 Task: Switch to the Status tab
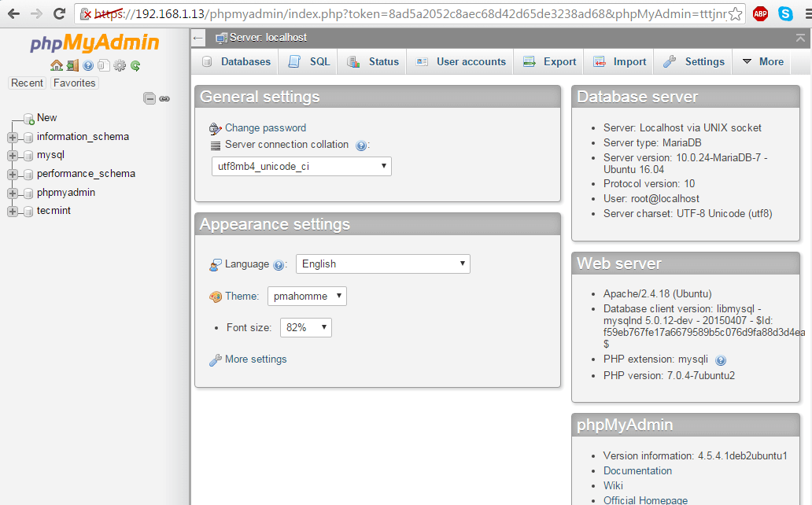tap(373, 61)
